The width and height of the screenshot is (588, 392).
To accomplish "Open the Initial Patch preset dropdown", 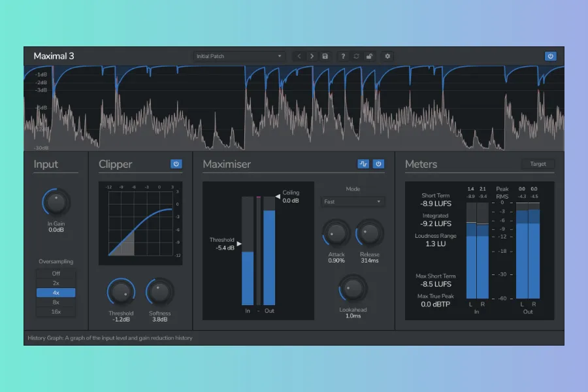I will [239, 56].
